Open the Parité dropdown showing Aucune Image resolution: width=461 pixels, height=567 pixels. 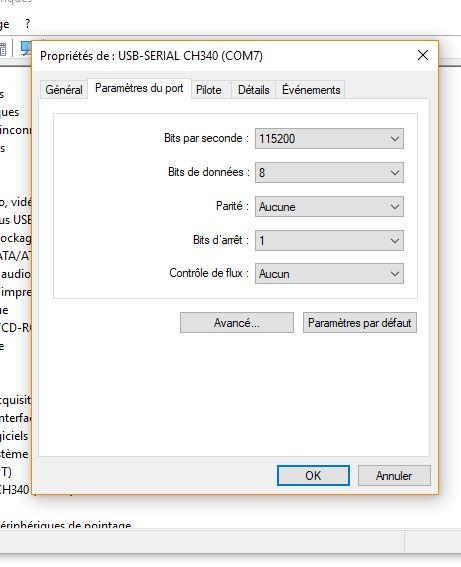click(x=329, y=206)
